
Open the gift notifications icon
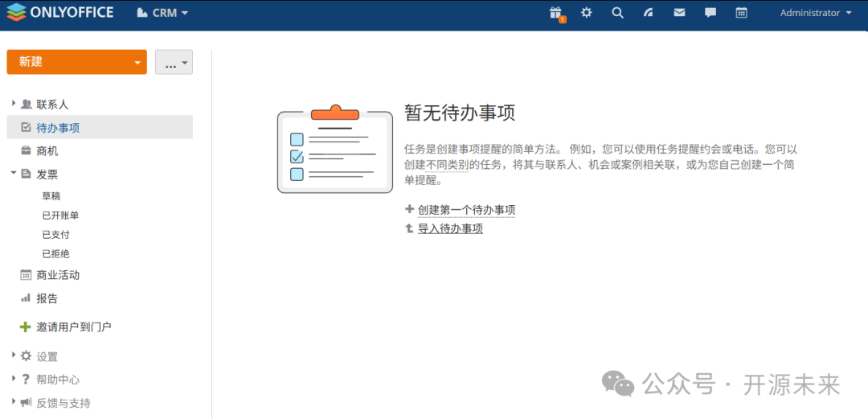(x=556, y=14)
